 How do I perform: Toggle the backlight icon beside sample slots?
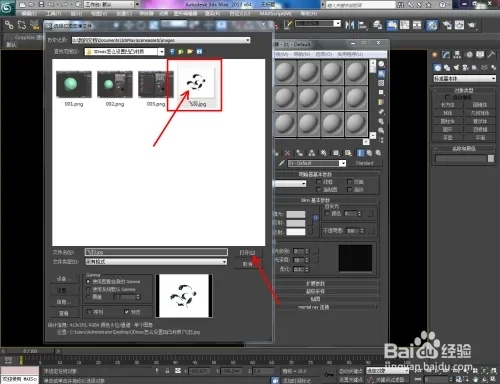[381, 73]
